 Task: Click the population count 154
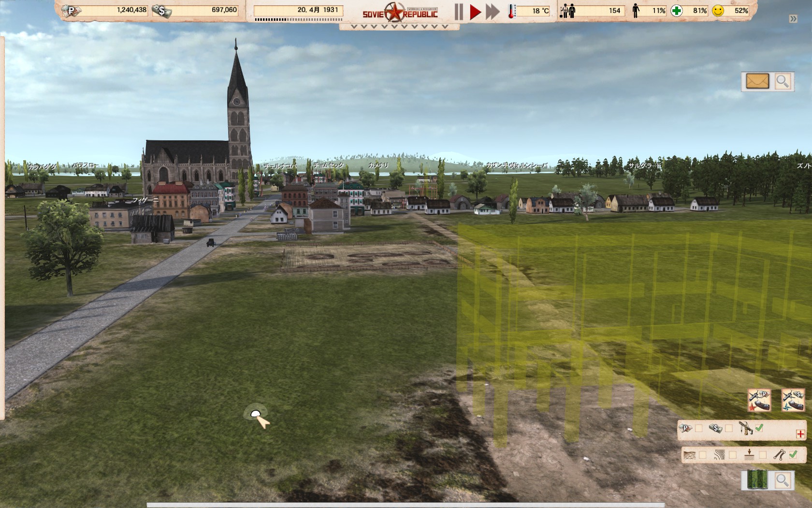(x=614, y=10)
